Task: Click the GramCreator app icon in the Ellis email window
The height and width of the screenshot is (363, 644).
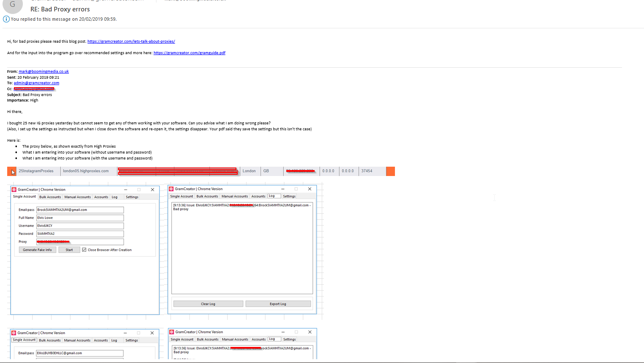Action: [14, 333]
